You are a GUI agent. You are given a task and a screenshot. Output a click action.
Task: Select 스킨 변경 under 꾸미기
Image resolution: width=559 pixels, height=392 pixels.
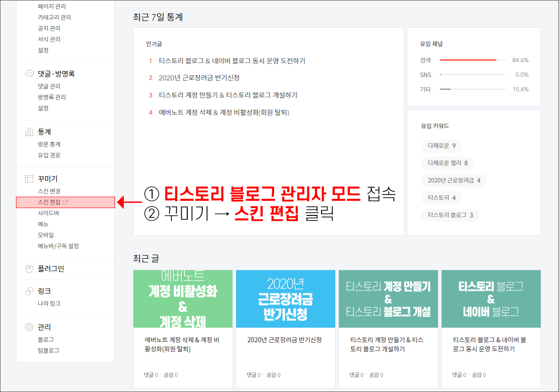49,191
